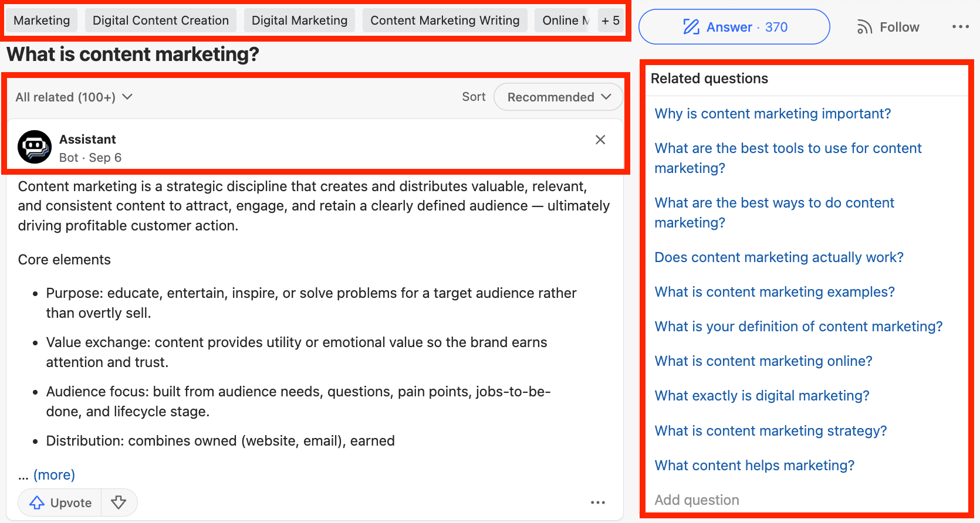Upvote the Assistant's answer

61,502
